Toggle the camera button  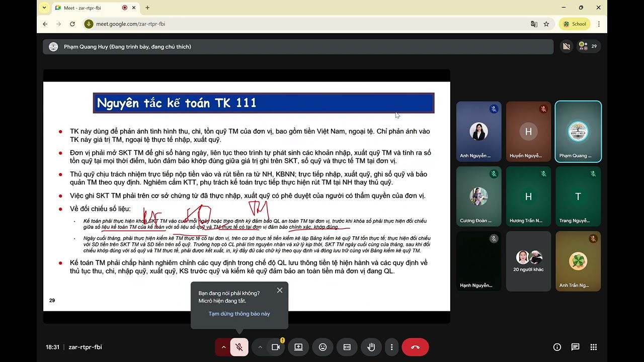[276, 347]
